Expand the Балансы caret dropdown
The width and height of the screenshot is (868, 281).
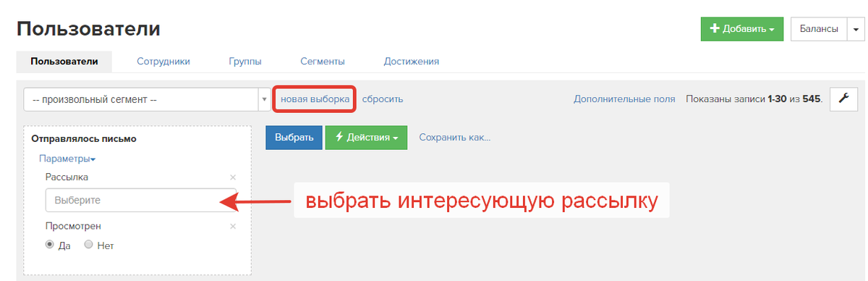click(x=856, y=29)
